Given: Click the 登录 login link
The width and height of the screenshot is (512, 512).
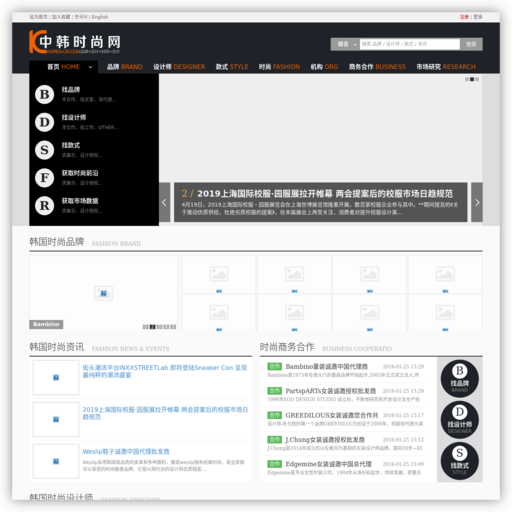Looking at the screenshot, I should pyautogui.click(x=478, y=17).
